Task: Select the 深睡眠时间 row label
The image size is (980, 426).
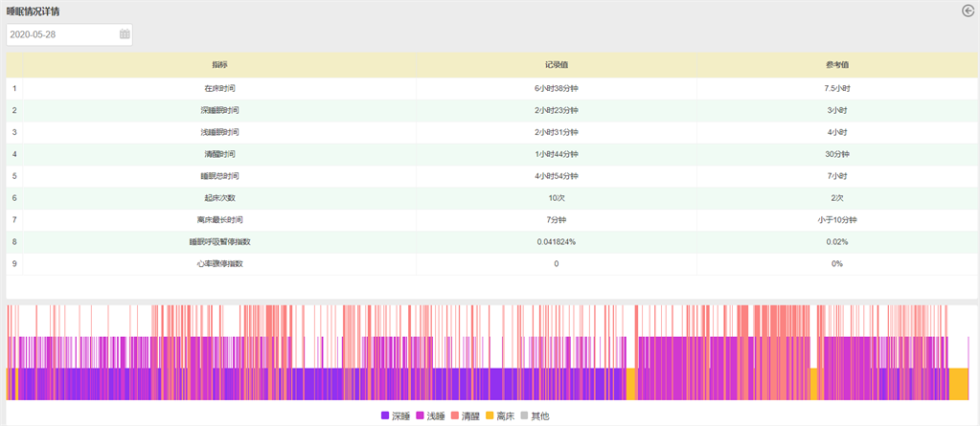Action: [x=219, y=110]
